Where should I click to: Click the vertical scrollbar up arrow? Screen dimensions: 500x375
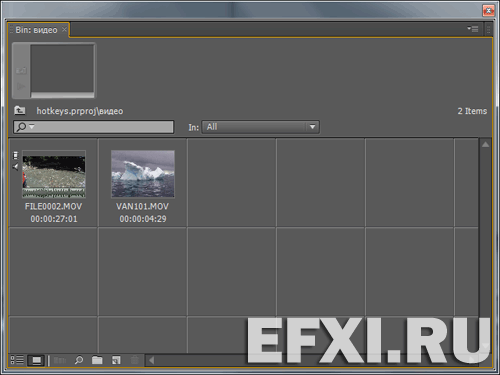(485, 144)
